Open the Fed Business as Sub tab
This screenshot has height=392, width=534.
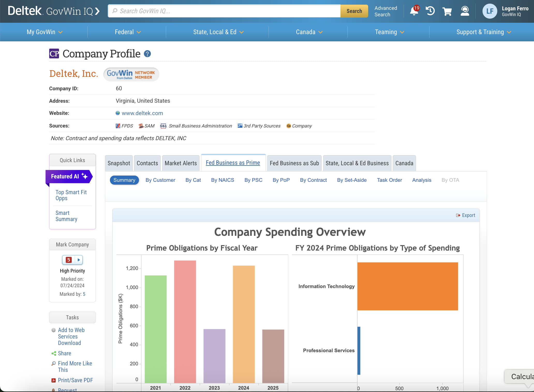click(294, 163)
